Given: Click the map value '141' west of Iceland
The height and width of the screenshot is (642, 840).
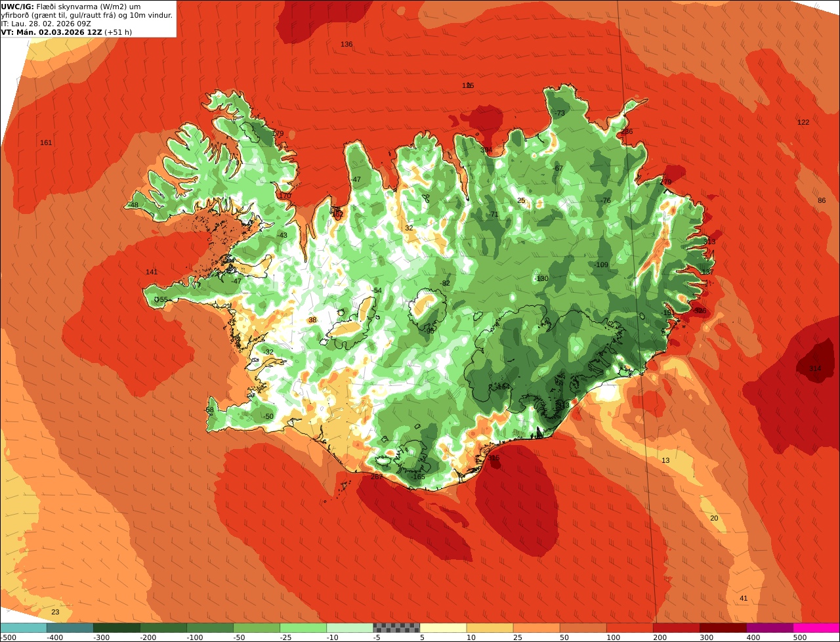Looking at the screenshot, I should [152, 272].
